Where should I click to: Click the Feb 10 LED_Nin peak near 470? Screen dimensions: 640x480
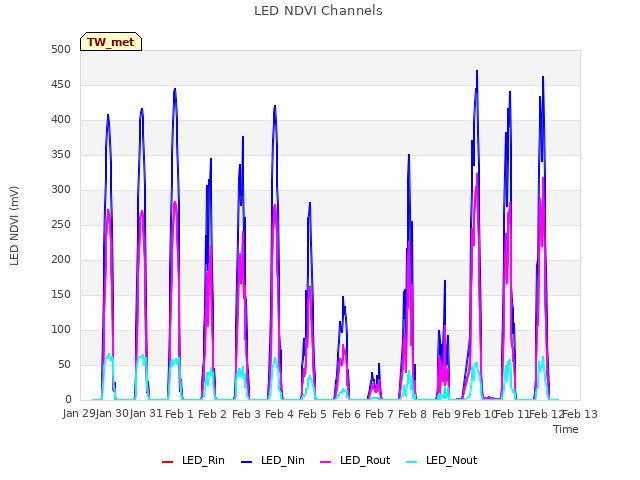tap(477, 72)
